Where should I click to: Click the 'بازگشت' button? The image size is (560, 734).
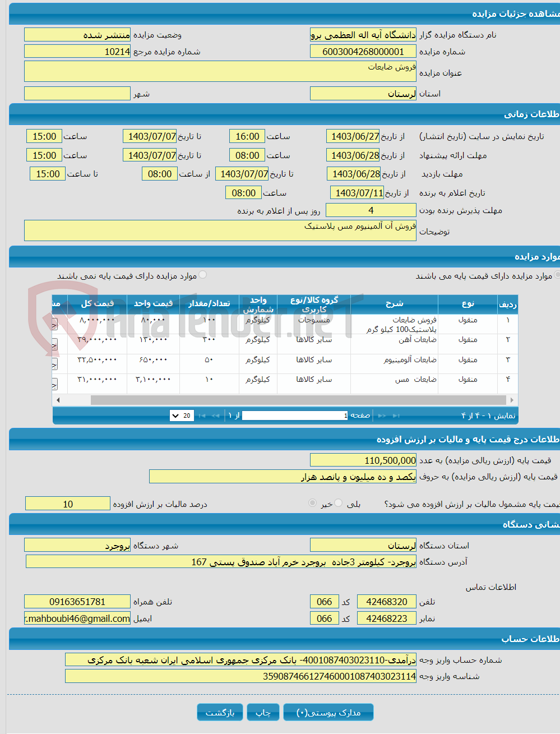pos(220,712)
